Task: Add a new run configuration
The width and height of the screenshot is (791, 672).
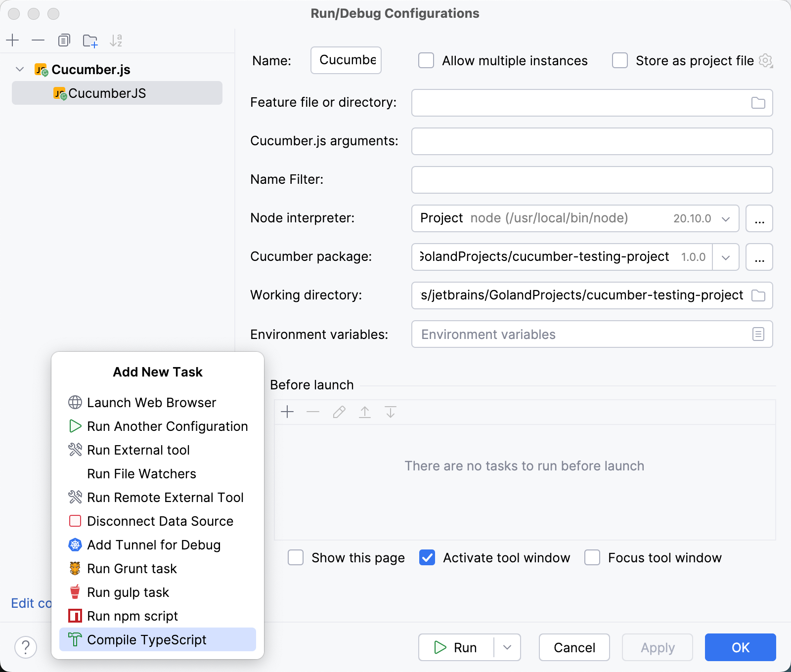Action: tap(12, 41)
